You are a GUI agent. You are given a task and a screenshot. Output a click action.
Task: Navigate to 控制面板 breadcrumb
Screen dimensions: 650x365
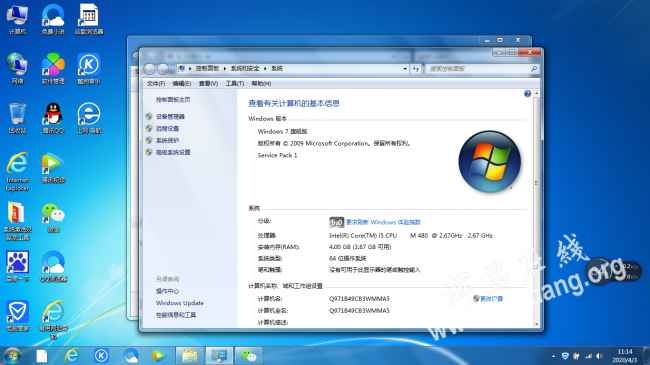click(x=207, y=68)
